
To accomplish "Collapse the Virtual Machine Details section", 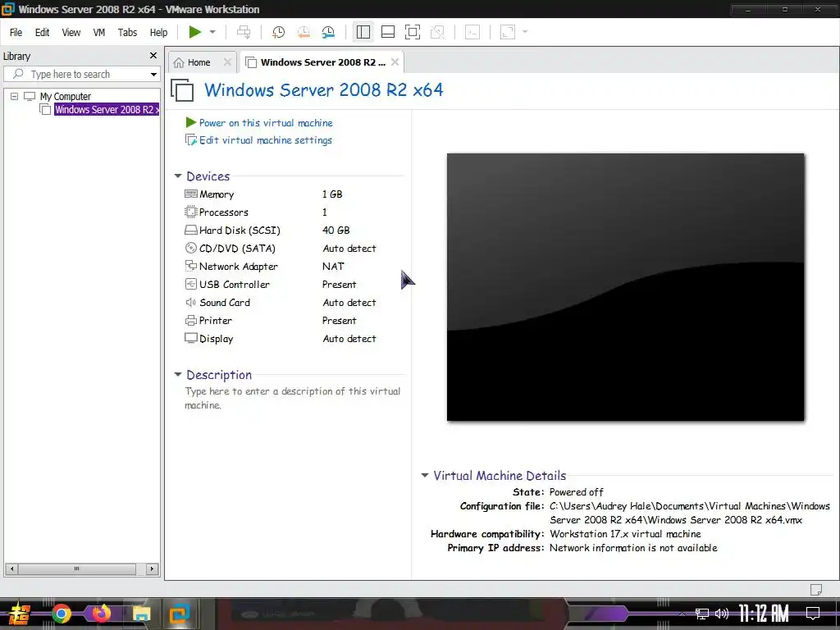I will [425, 475].
